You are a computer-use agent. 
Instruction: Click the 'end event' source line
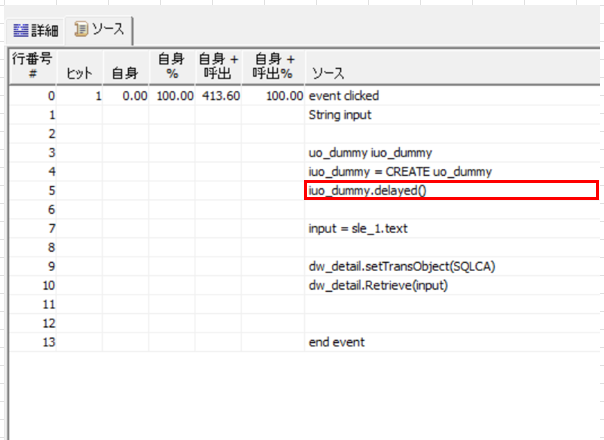337,343
